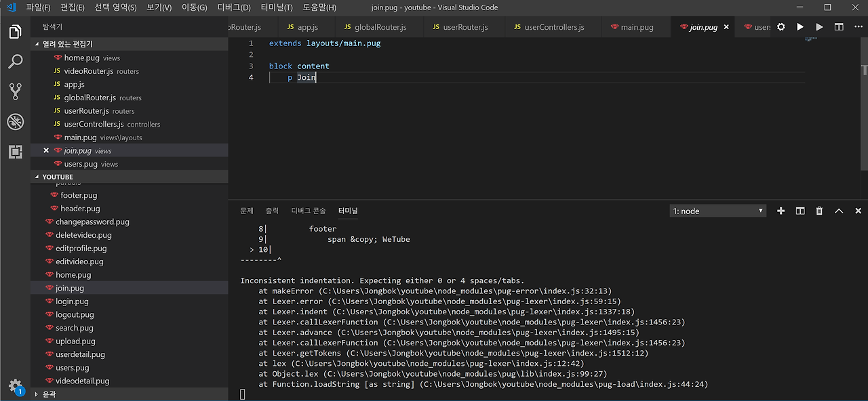The width and height of the screenshot is (868, 401).
Task: Open the editor more actions ellipsis
Action: point(858,27)
